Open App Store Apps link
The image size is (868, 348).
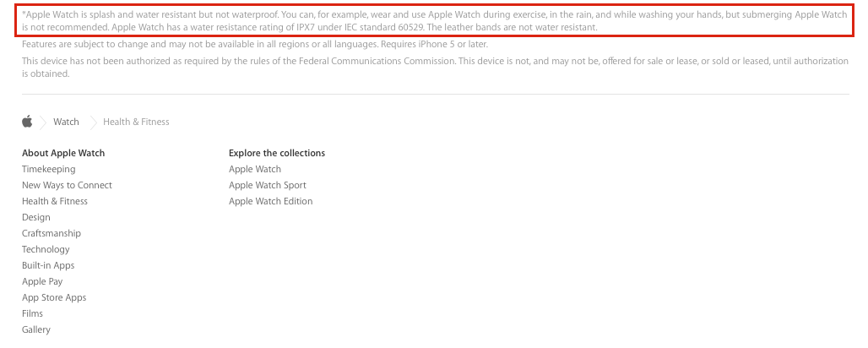54,297
